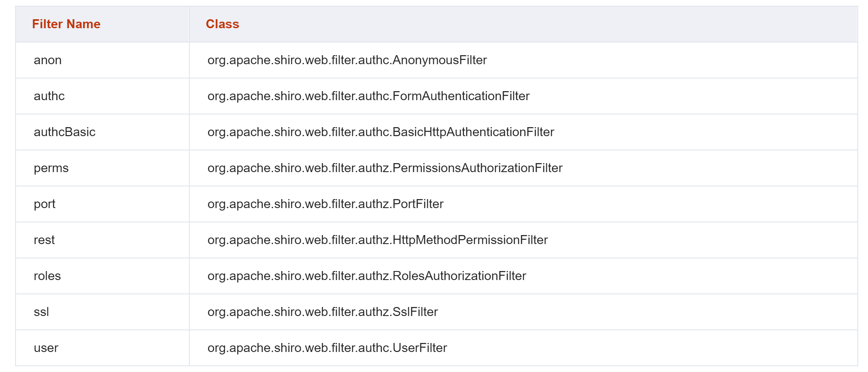
Task: Select the port filter name cell
Action: [102, 204]
